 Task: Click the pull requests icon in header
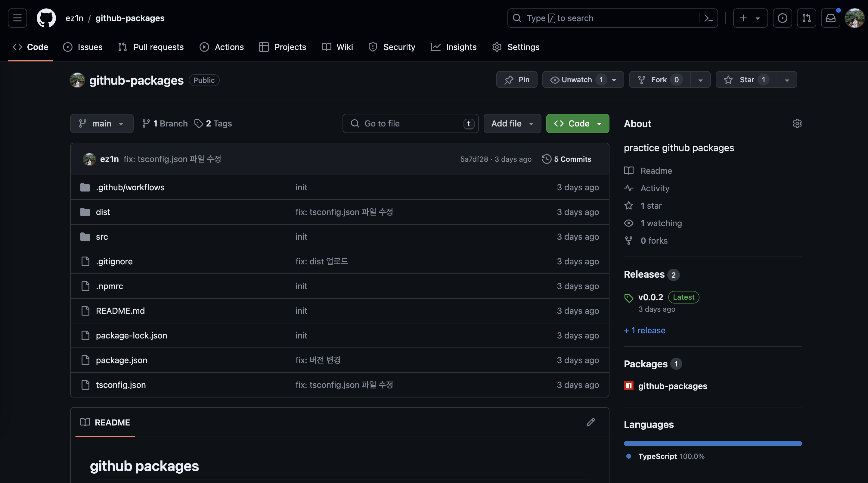(806, 18)
